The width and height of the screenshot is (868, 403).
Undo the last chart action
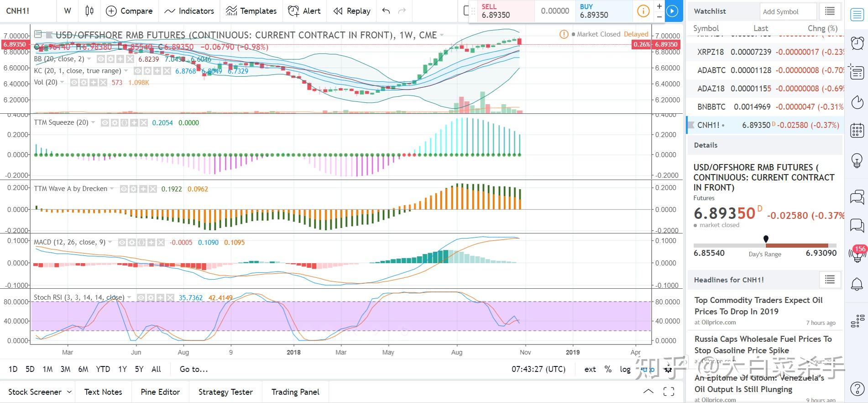click(386, 11)
